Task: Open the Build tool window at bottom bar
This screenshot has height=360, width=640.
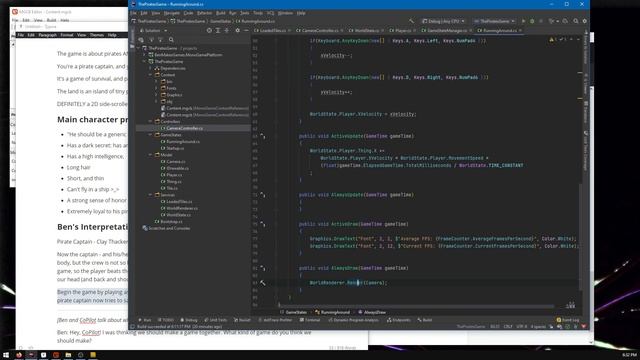Action: (x=425, y=320)
